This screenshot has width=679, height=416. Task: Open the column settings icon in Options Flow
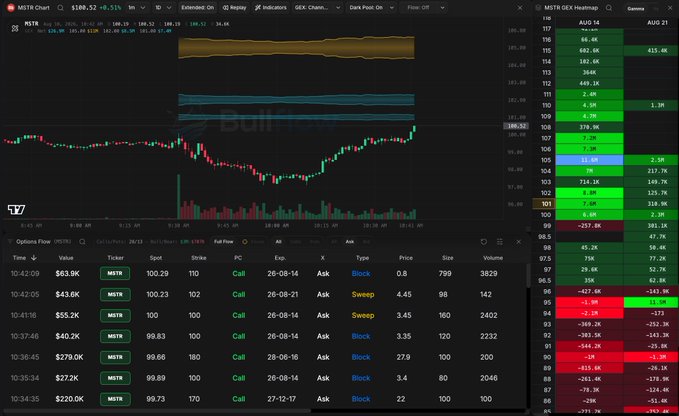[x=500, y=242]
